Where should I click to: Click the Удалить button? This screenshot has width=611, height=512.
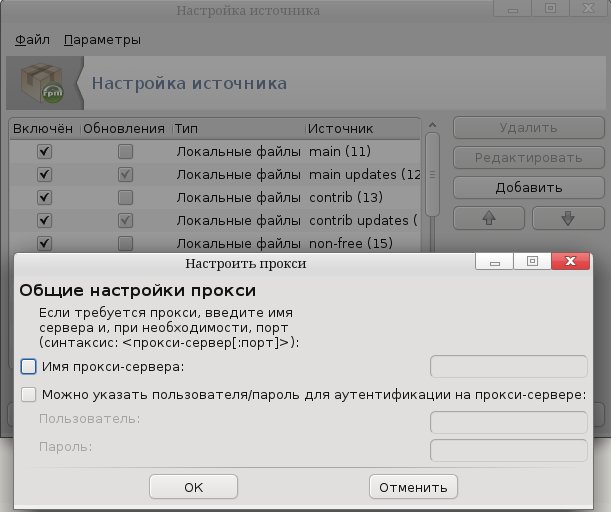coord(529,128)
